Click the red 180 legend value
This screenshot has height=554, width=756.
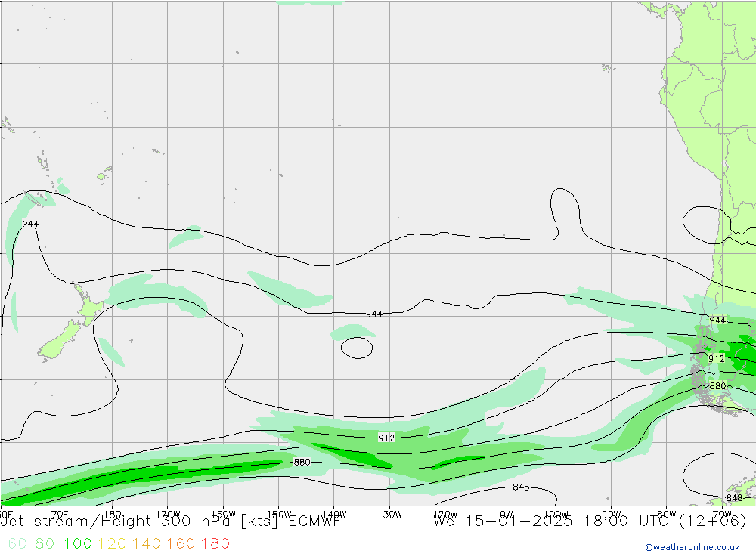click(x=215, y=543)
